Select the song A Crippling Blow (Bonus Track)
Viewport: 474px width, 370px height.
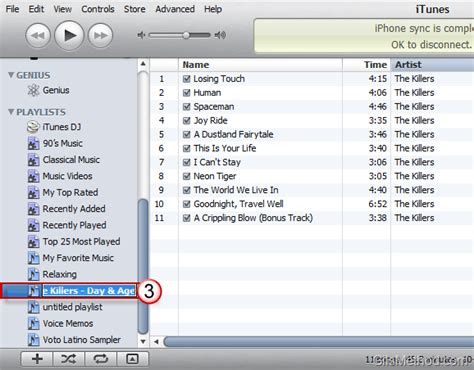click(253, 218)
